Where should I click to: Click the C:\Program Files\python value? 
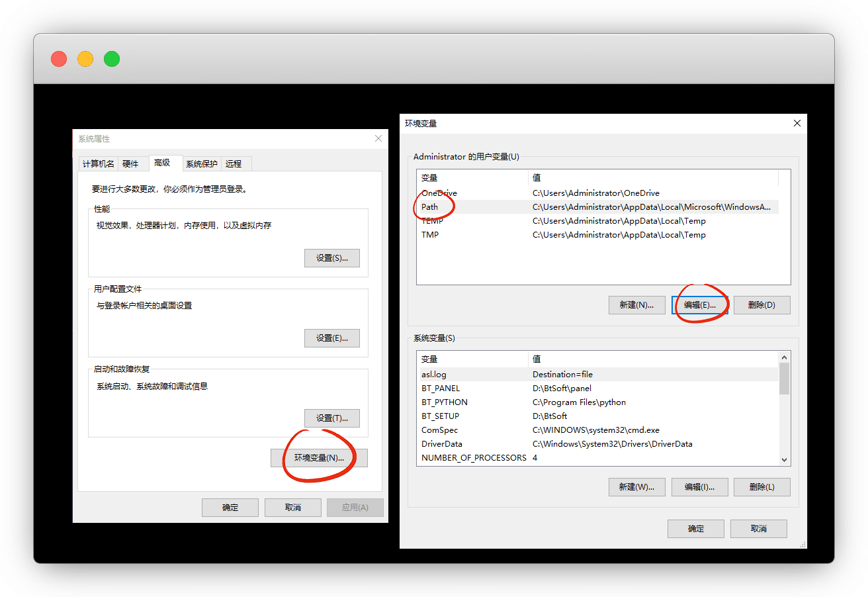point(579,402)
